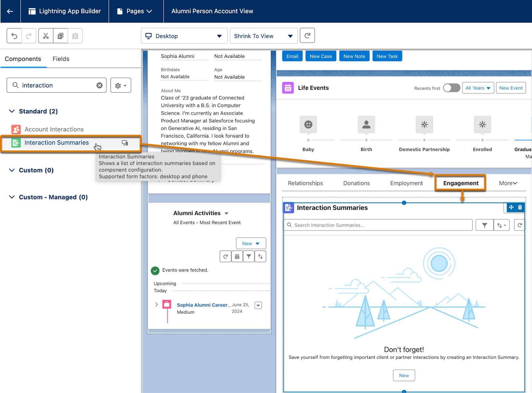Click the New Note button
The image size is (532, 393).
point(354,56)
